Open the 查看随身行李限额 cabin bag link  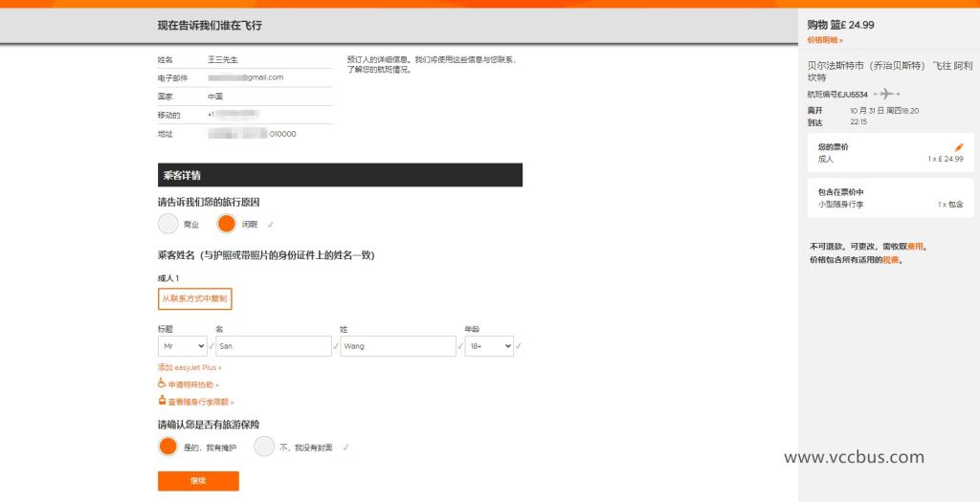click(x=201, y=403)
